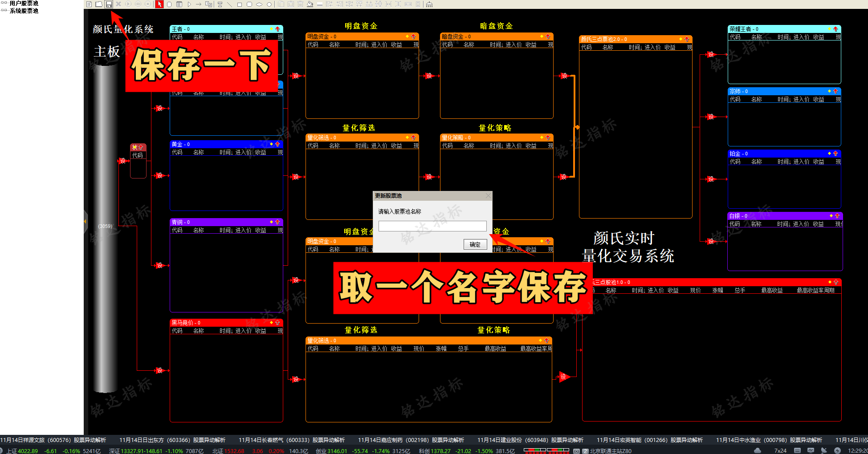The image size is (868, 454).
Task: Expand the 用户股票池 tree node
Action: click(3, 3)
